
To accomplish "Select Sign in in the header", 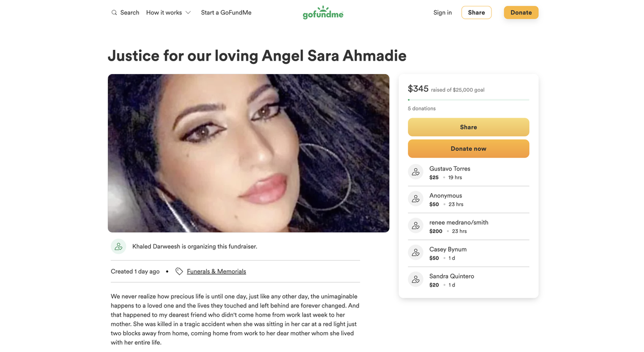I will pyautogui.click(x=443, y=12).
